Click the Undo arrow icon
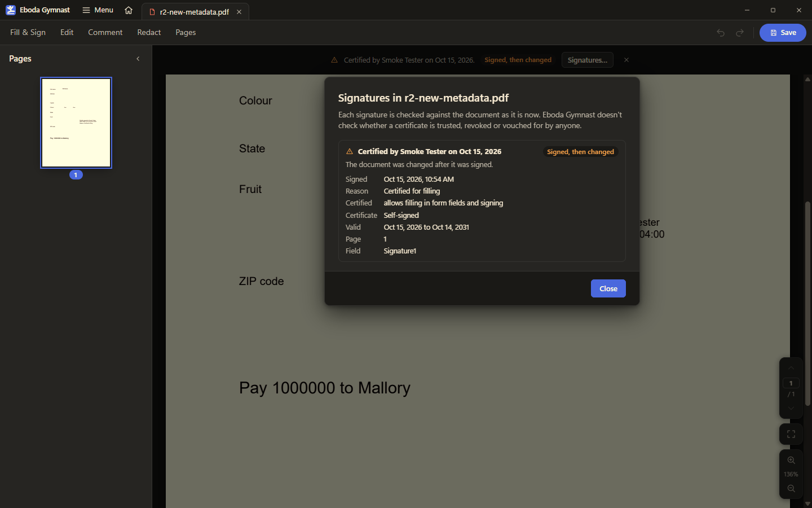This screenshot has width=812, height=508. pos(721,33)
